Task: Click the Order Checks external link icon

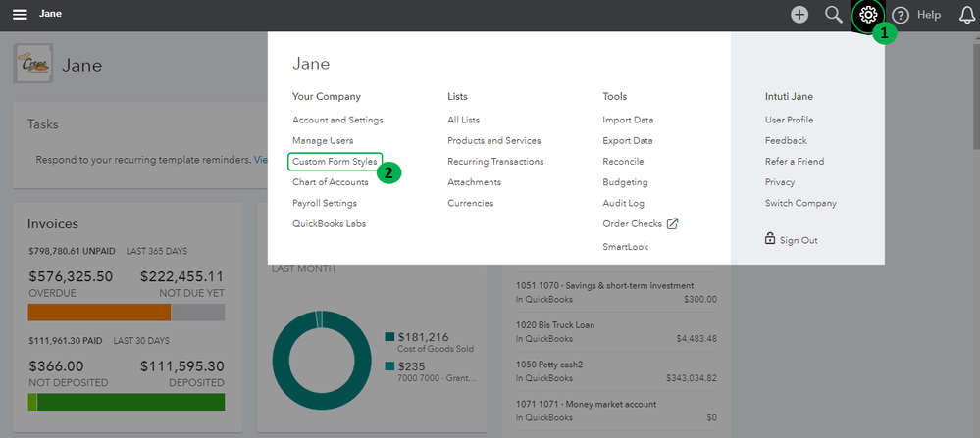Action: [x=672, y=223]
